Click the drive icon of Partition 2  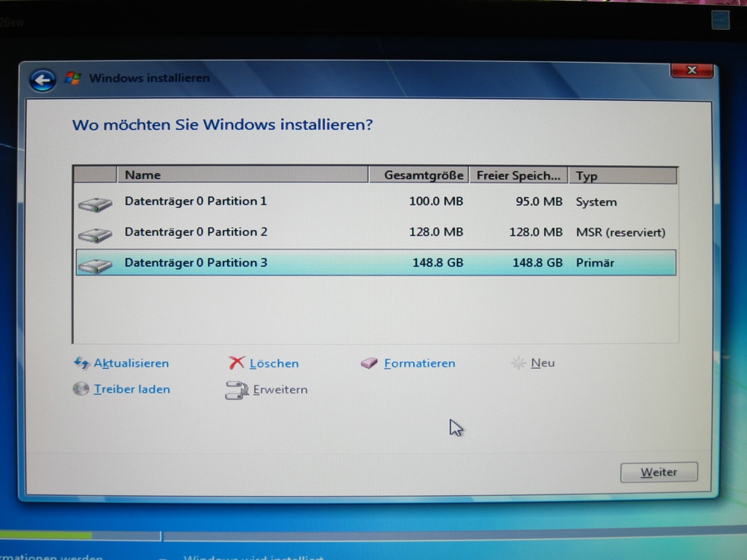click(x=96, y=234)
